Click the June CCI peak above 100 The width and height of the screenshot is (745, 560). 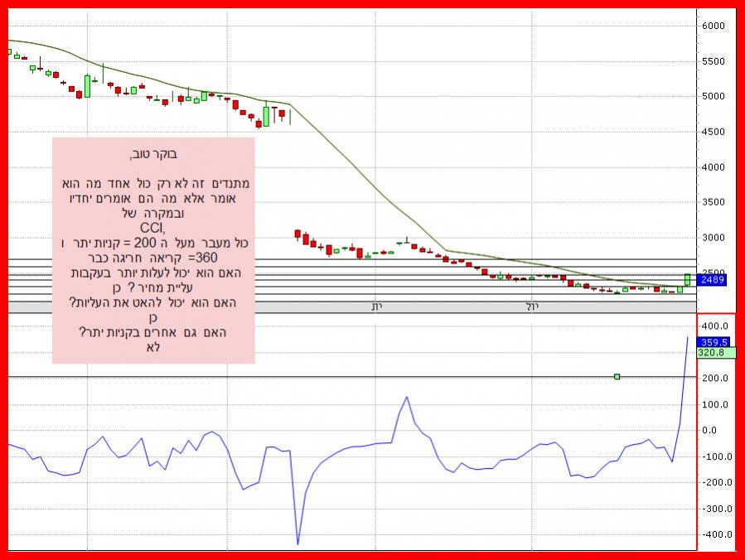point(407,397)
